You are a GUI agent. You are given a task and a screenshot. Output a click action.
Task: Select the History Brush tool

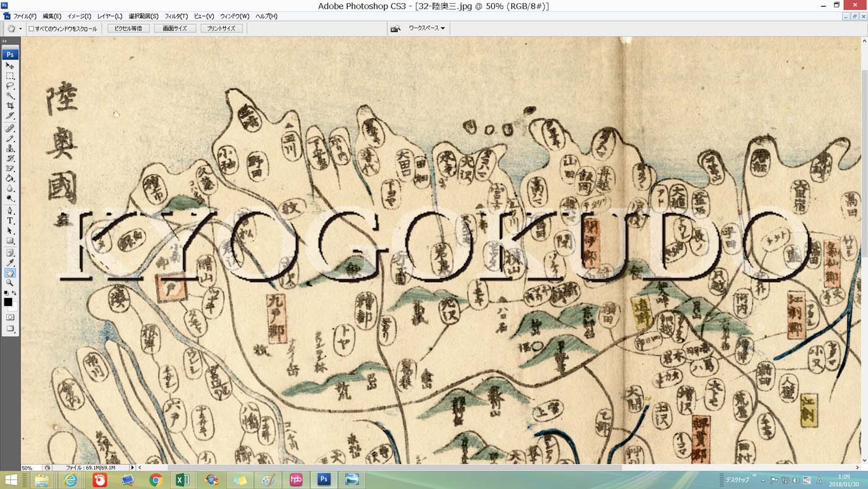pos(11,158)
